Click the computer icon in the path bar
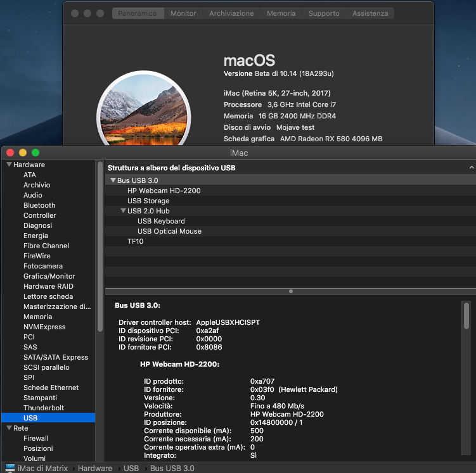The width and height of the screenshot is (476, 473). coord(10,468)
